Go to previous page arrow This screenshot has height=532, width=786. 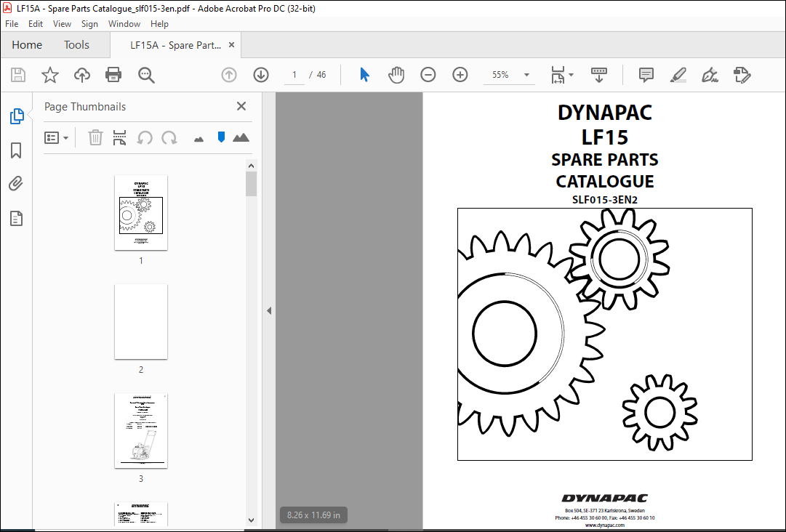coord(228,75)
